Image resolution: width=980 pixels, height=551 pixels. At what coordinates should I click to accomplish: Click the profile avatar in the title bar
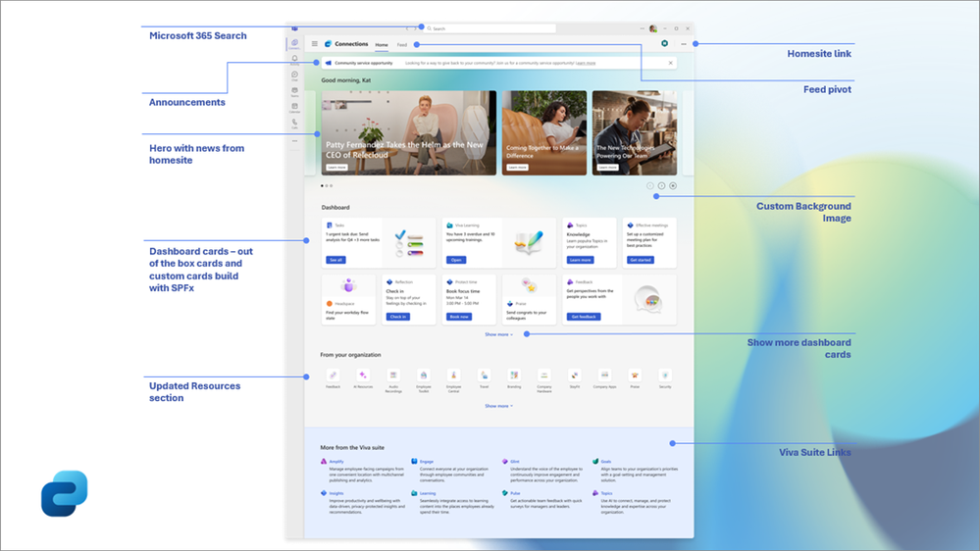(x=653, y=28)
